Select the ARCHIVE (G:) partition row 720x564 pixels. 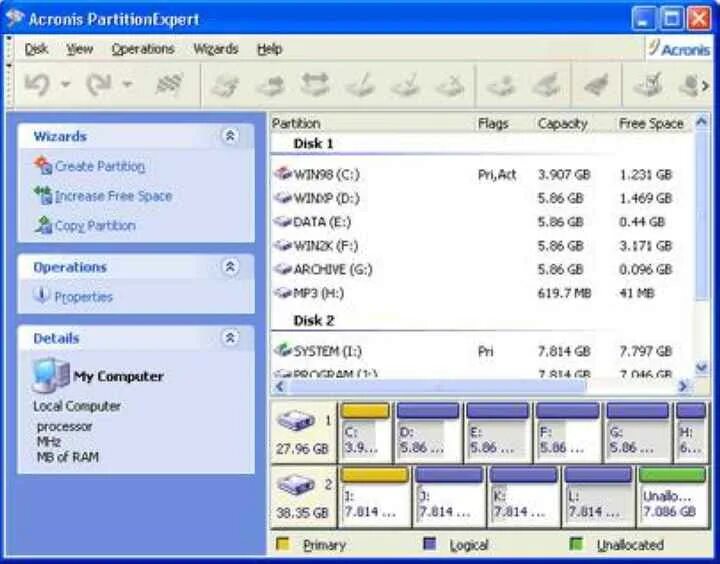coord(481,269)
